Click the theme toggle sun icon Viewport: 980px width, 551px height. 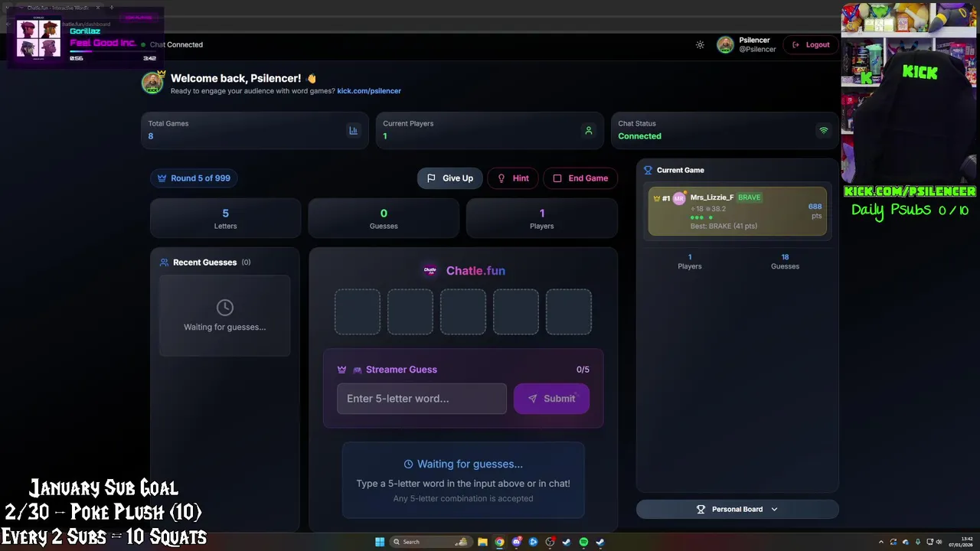(700, 45)
